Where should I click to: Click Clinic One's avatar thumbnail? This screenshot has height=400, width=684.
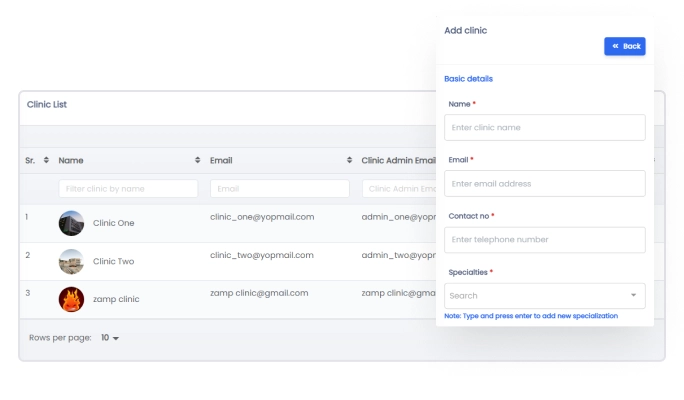[71, 223]
